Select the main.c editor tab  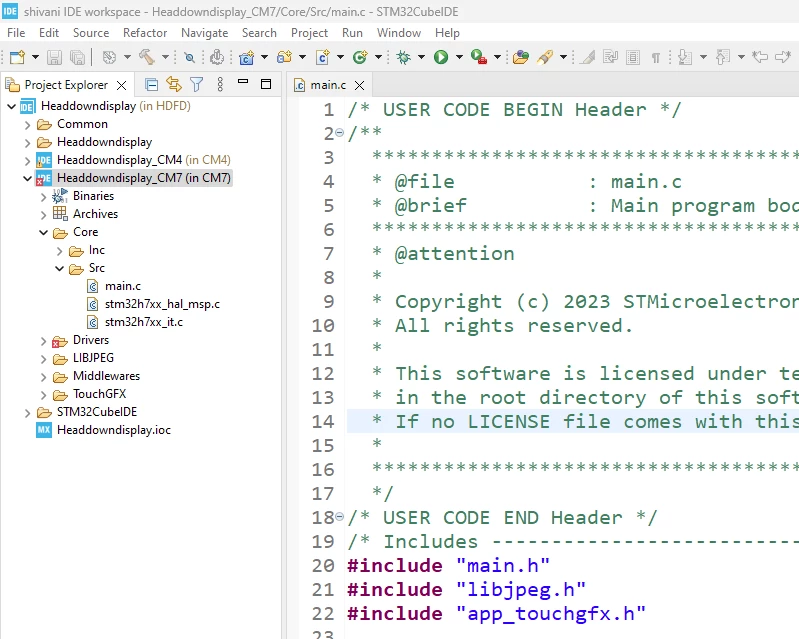(328, 85)
